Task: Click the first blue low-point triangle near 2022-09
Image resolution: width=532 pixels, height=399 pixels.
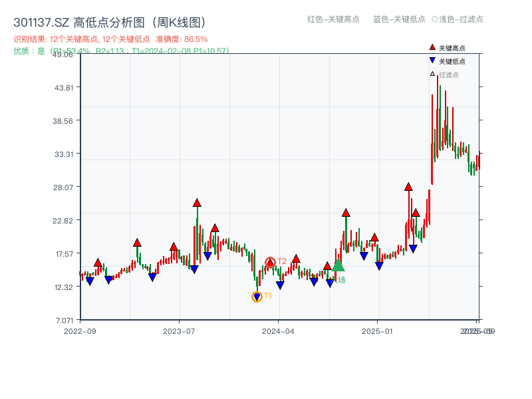Action: pyautogui.click(x=91, y=279)
